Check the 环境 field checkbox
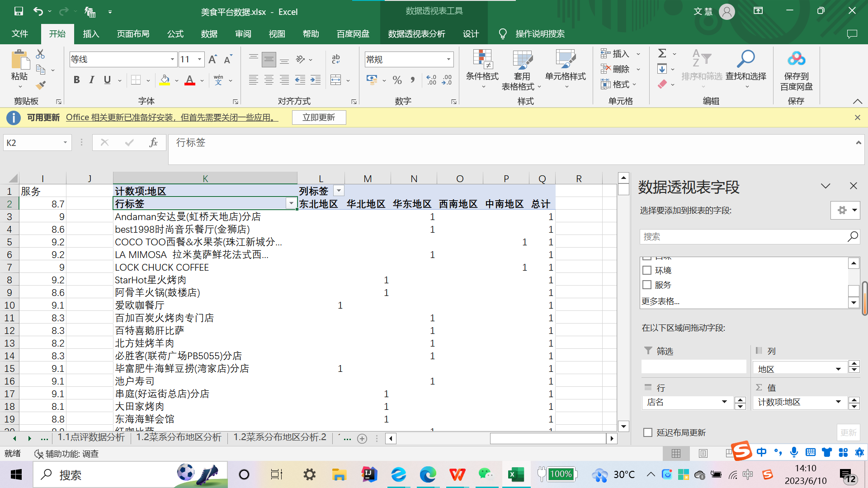The image size is (868, 488). coord(647,270)
